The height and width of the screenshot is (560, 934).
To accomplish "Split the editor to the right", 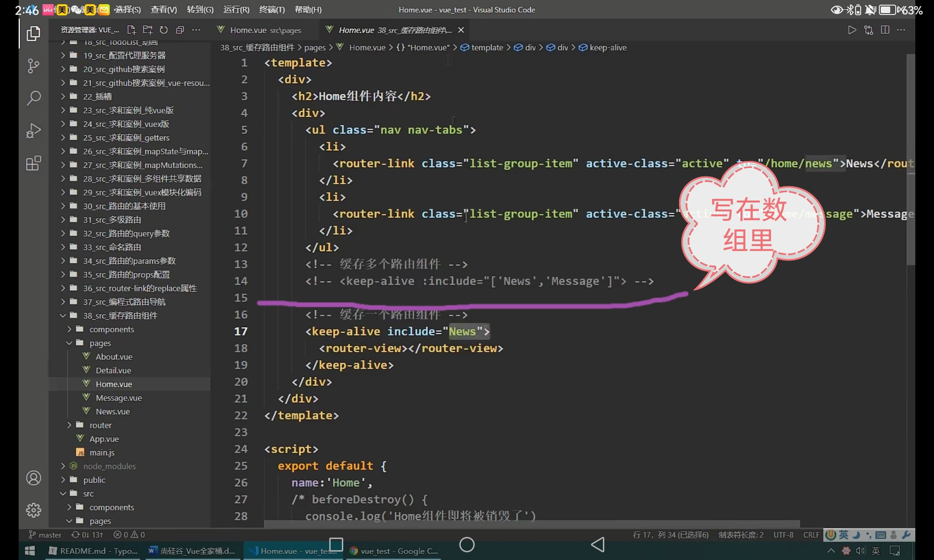I will tap(884, 30).
